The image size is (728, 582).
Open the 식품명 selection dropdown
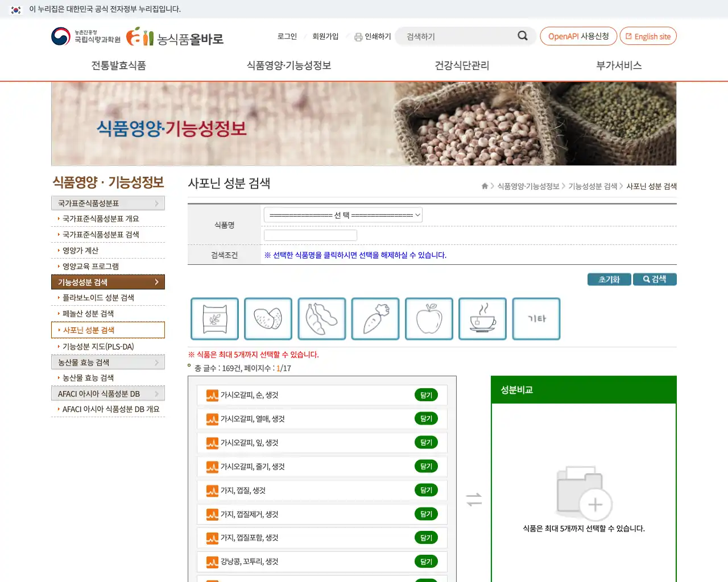coord(343,215)
